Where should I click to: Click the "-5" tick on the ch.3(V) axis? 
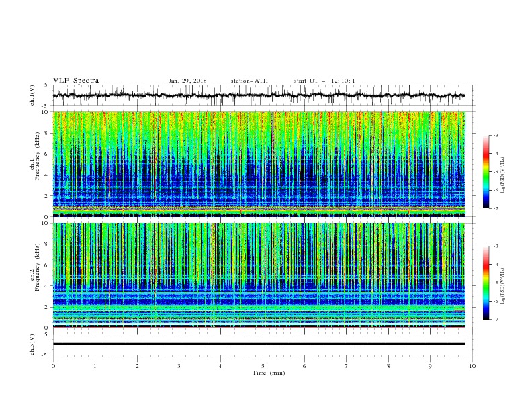coord(46,355)
